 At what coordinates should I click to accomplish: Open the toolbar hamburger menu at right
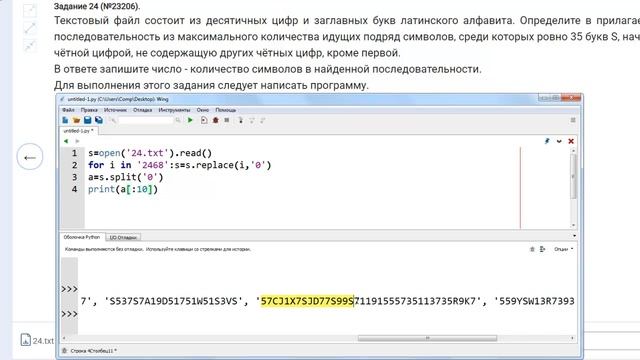click(573, 120)
